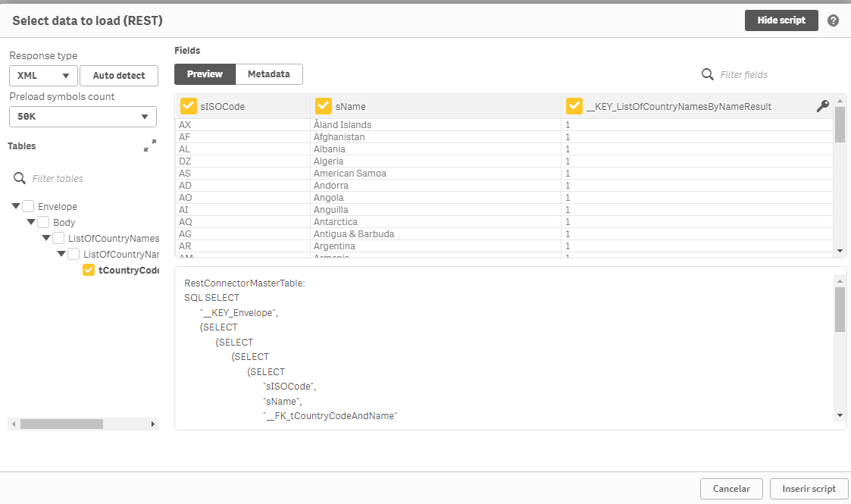Check the Body table checkbox
Viewport: 851px width, 504px height.
pyautogui.click(x=43, y=222)
